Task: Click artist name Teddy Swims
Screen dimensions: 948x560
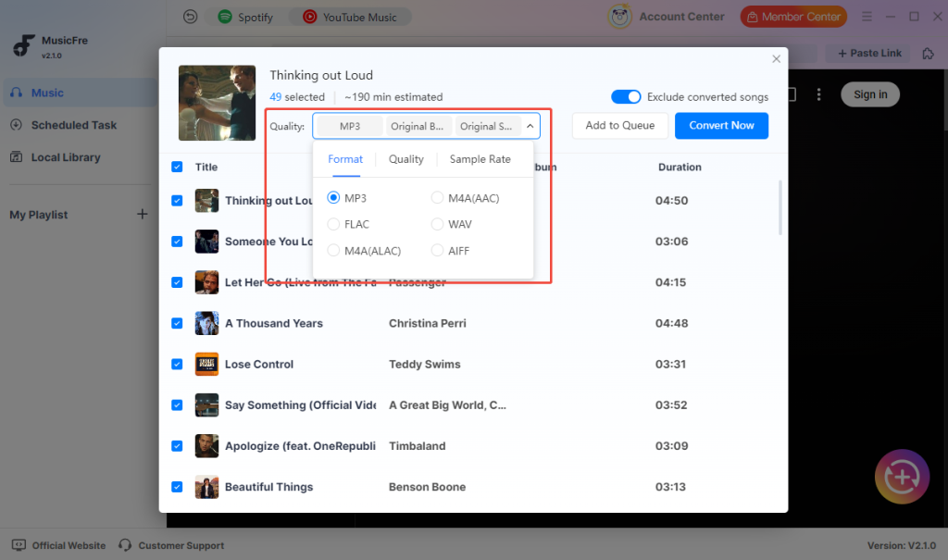Action: click(x=424, y=364)
